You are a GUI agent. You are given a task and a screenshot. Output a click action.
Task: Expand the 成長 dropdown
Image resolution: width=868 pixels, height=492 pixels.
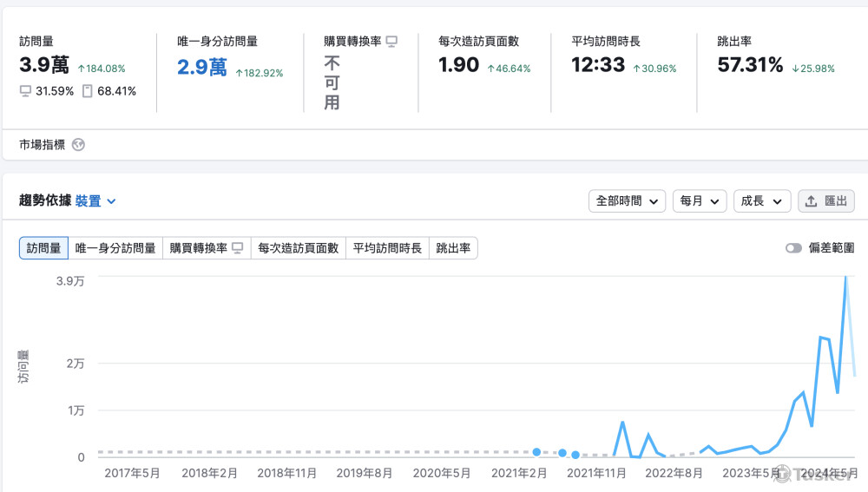762,201
